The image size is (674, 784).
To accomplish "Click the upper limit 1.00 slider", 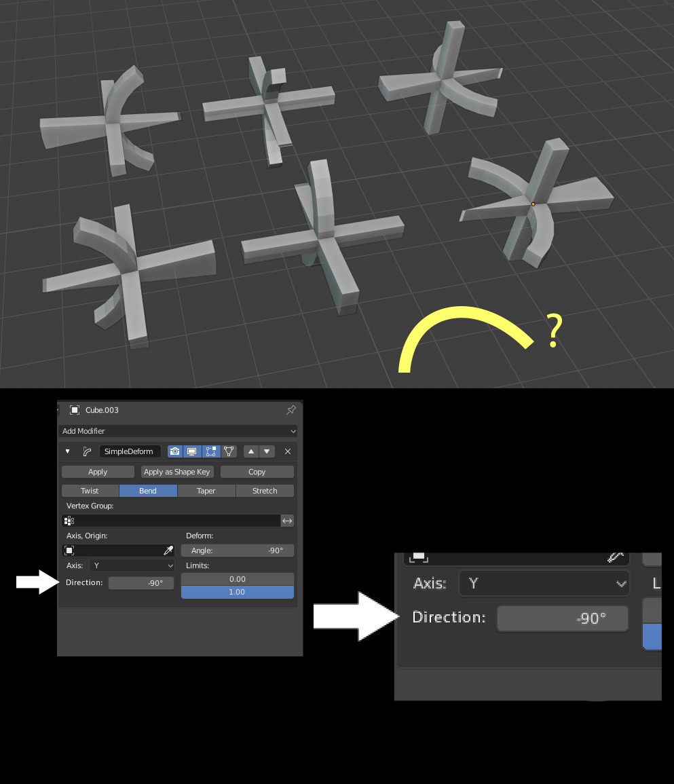I will pos(238,592).
